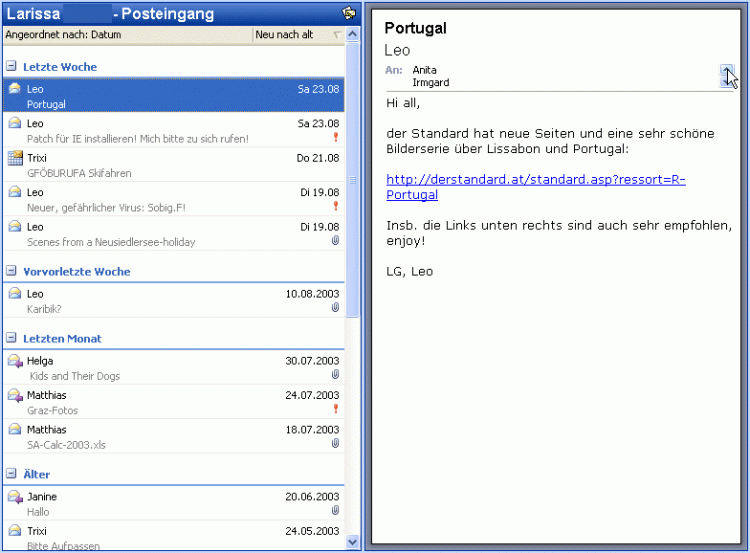Collapse the Vorvorletzte Woche group
The image size is (750, 553).
click(x=11, y=271)
